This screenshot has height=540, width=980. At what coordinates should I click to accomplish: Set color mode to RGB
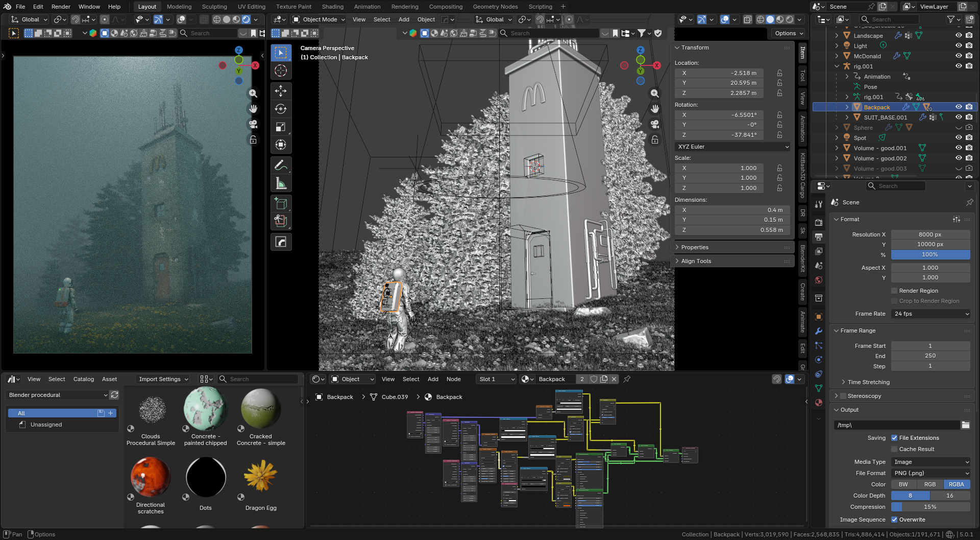(x=930, y=484)
